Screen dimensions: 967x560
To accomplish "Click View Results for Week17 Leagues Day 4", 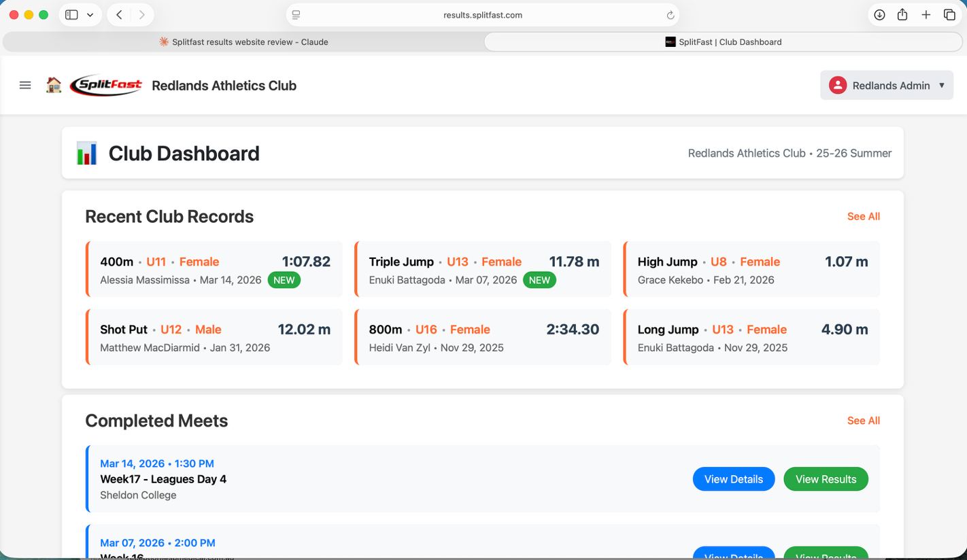I will [x=826, y=478].
